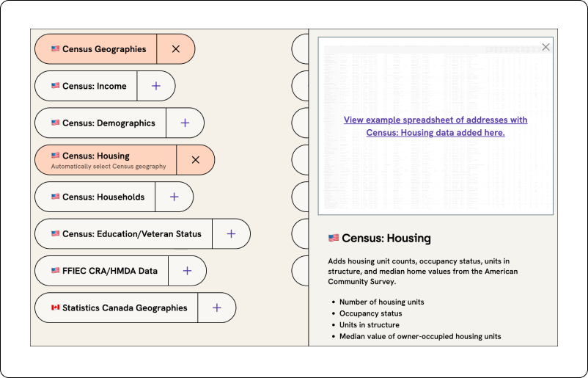Click the spreadsheet preview thumbnail
This screenshot has height=378, width=588.
pos(436,126)
